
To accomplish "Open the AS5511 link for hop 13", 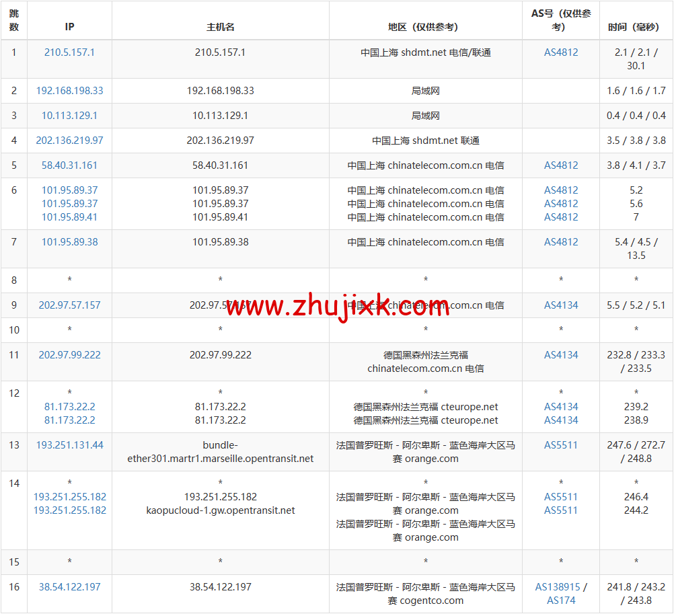I will click(560, 445).
